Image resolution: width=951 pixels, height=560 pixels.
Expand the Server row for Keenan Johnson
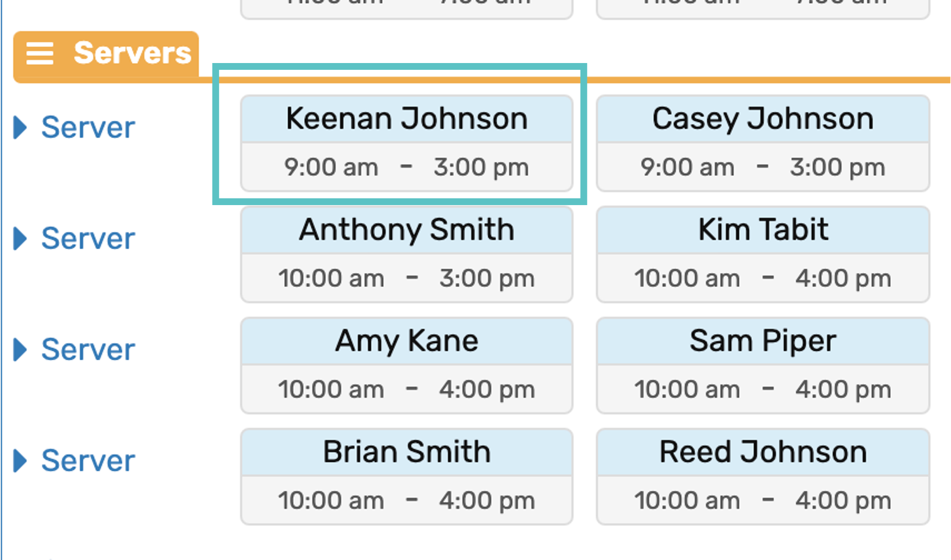click(20, 128)
